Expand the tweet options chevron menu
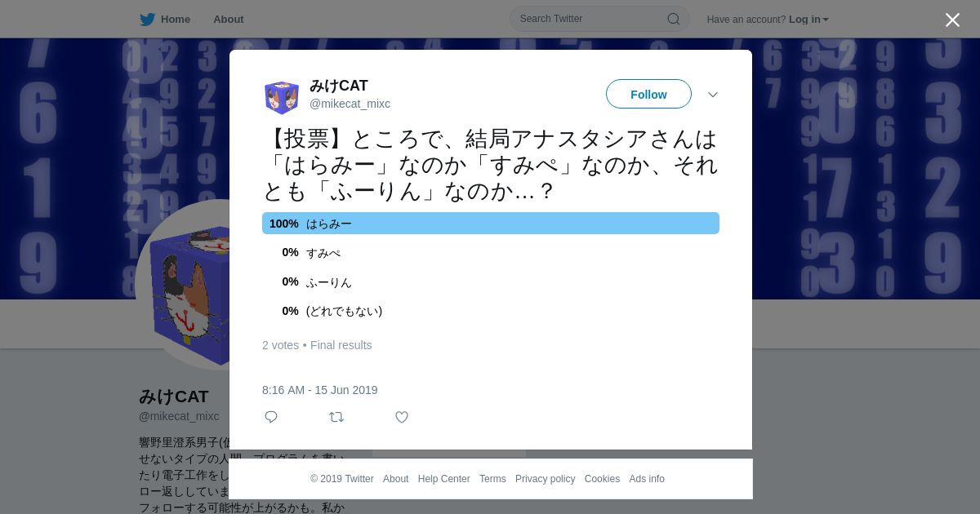The image size is (980, 514). 713,95
